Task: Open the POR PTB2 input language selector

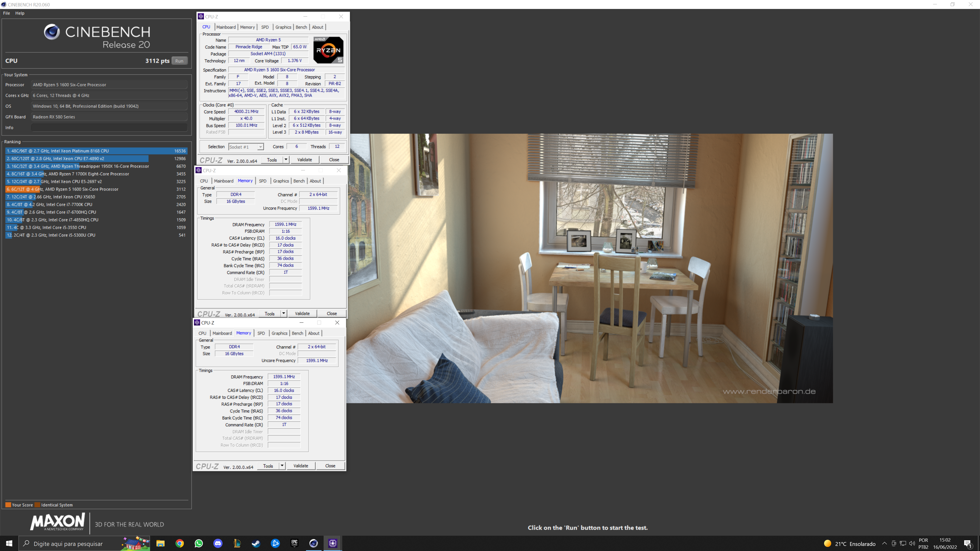Action: coord(923,543)
